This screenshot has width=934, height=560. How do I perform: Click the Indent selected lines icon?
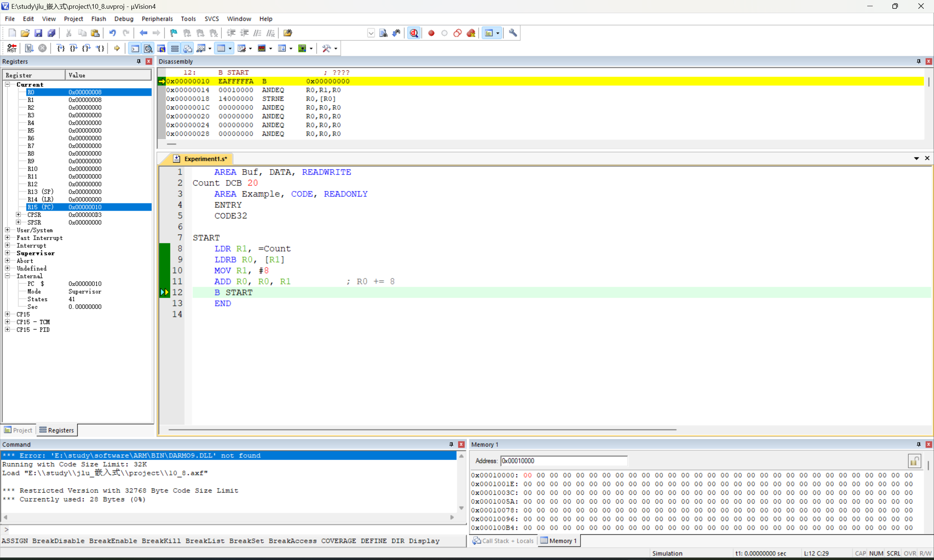pos(231,33)
